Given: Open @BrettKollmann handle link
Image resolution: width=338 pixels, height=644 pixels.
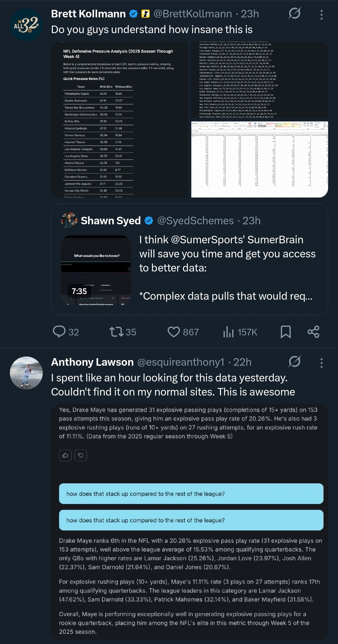Looking at the screenshot, I should tap(193, 14).
